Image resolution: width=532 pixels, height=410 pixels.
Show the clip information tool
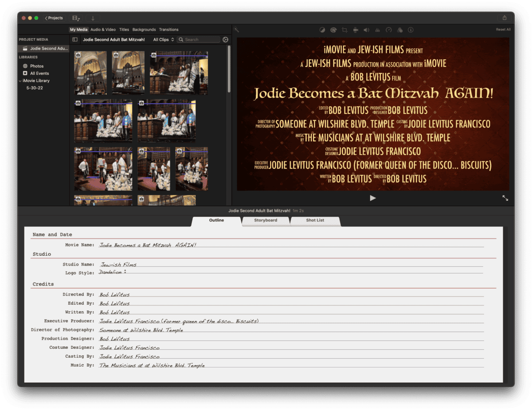[x=411, y=30]
